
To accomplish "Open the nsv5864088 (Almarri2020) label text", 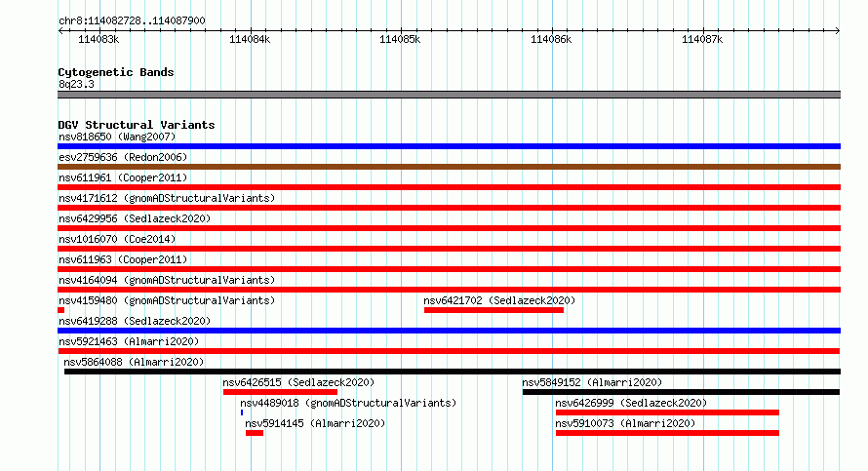I will point(134,362).
